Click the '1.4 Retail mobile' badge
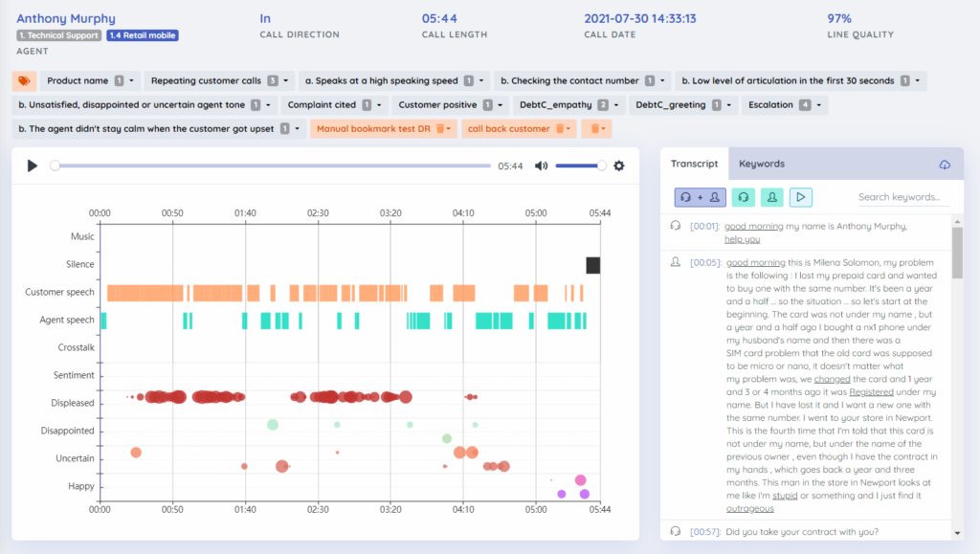The width and height of the screenshot is (980, 554). click(x=143, y=35)
